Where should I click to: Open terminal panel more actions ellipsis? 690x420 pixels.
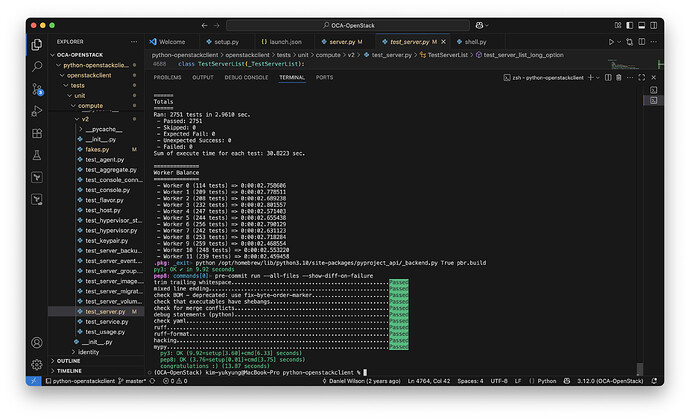click(630, 77)
